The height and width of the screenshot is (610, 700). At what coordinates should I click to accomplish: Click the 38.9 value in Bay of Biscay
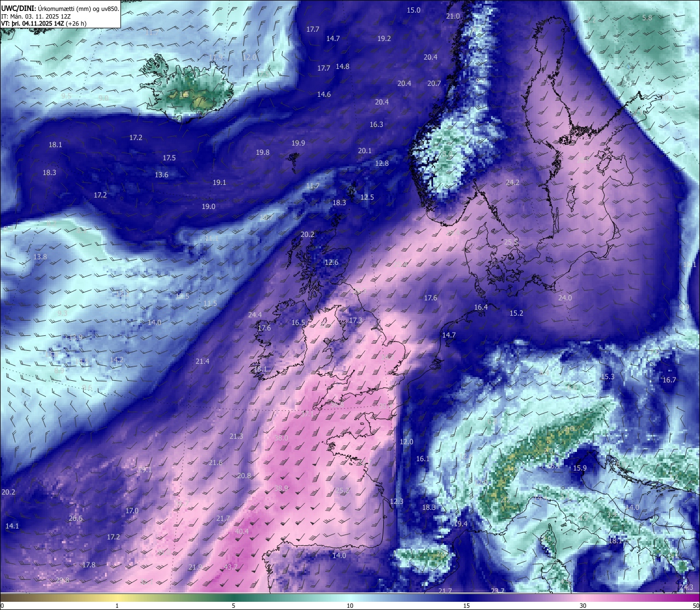[281, 488]
